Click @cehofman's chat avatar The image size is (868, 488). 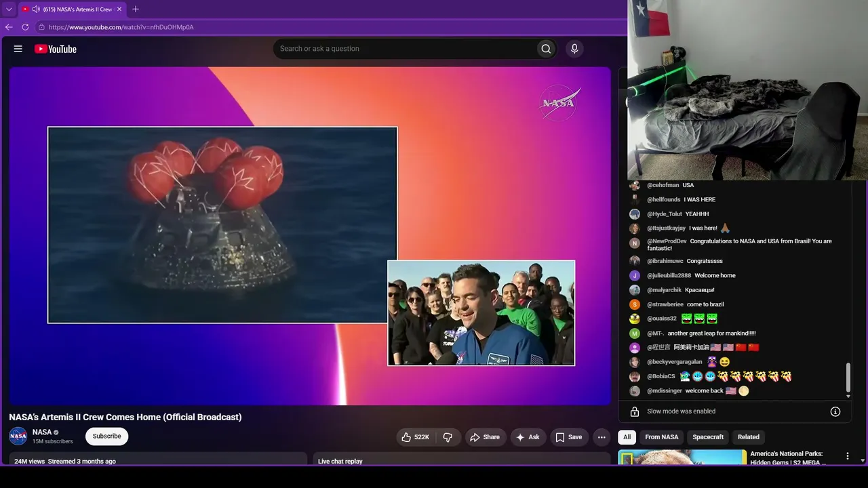click(x=635, y=185)
